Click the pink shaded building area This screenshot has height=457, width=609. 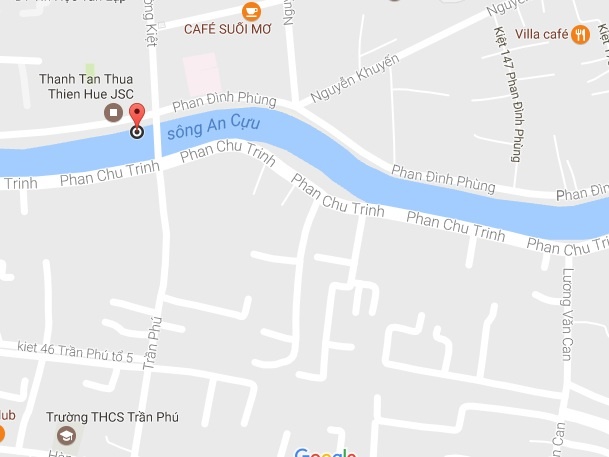[x=202, y=74]
